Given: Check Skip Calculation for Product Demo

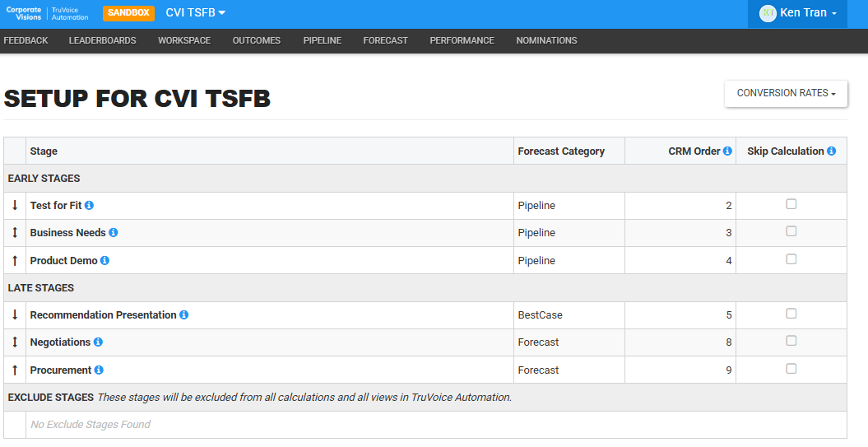Looking at the screenshot, I should [x=791, y=259].
